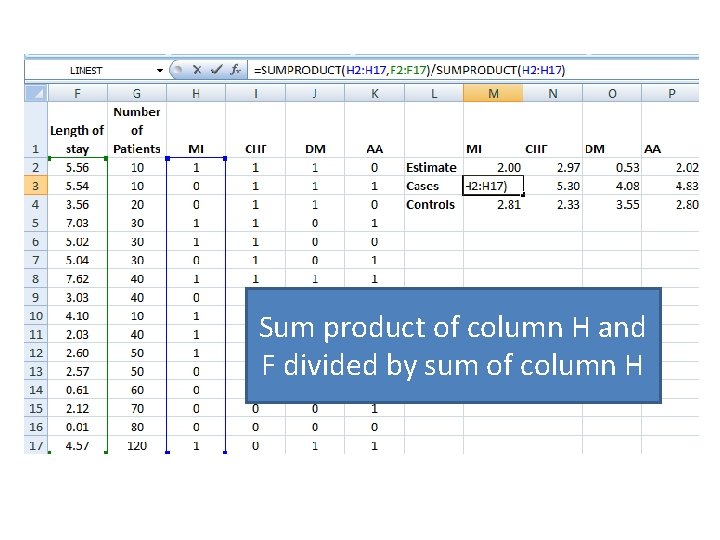Select highlighted row 3 header
The width and height of the screenshot is (720, 540).
pyautogui.click(x=36, y=186)
